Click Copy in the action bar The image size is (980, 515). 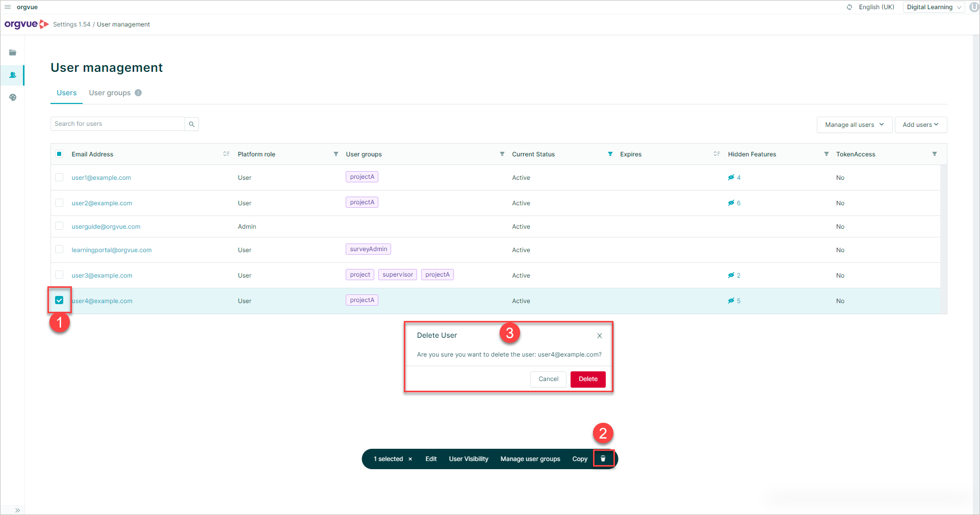coord(580,459)
